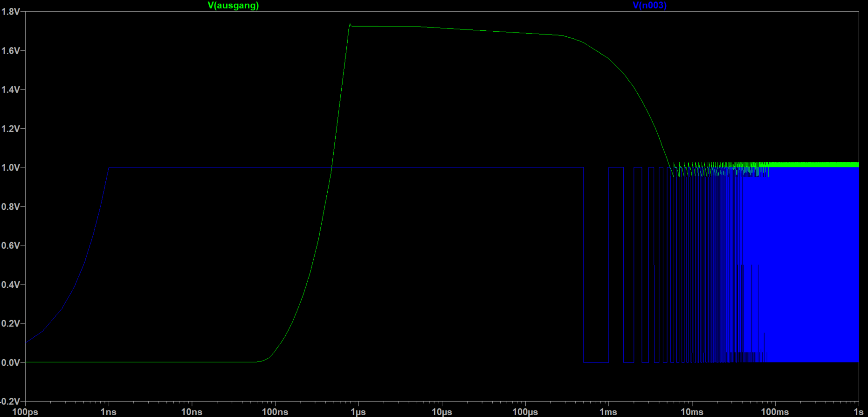
Task: Click the 0.2V voltage axis label
Action: pos(11,323)
